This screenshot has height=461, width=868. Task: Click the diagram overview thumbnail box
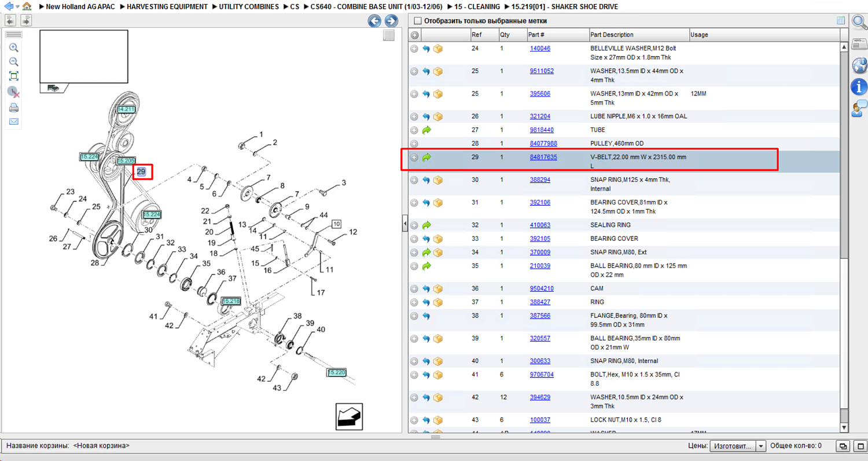click(x=84, y=57)
